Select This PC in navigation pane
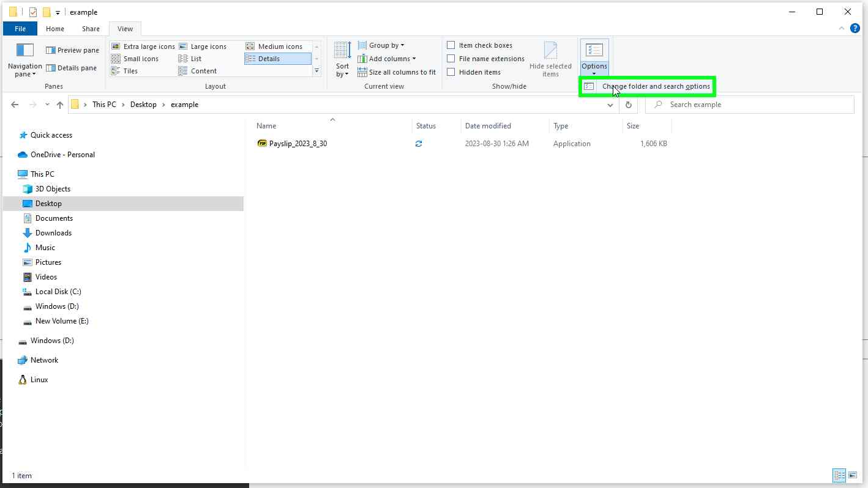Viewport: 868px width, 488px height. coord(42,174)
